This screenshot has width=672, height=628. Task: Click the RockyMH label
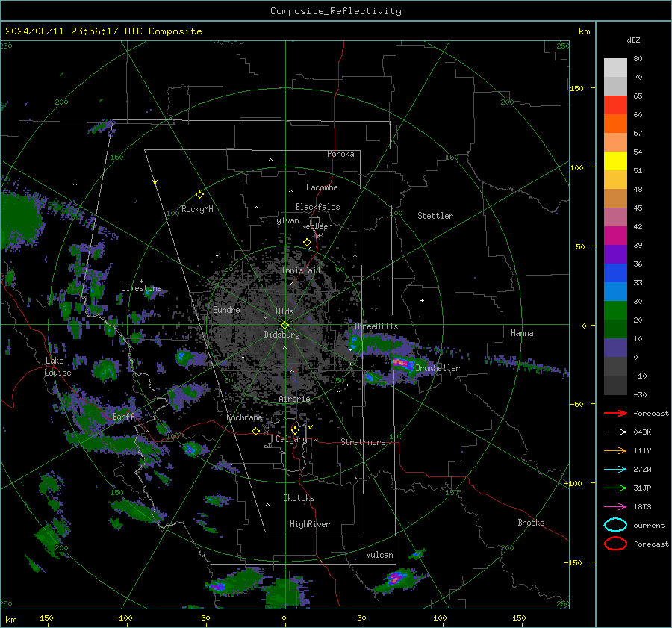(x=197, y=209)
